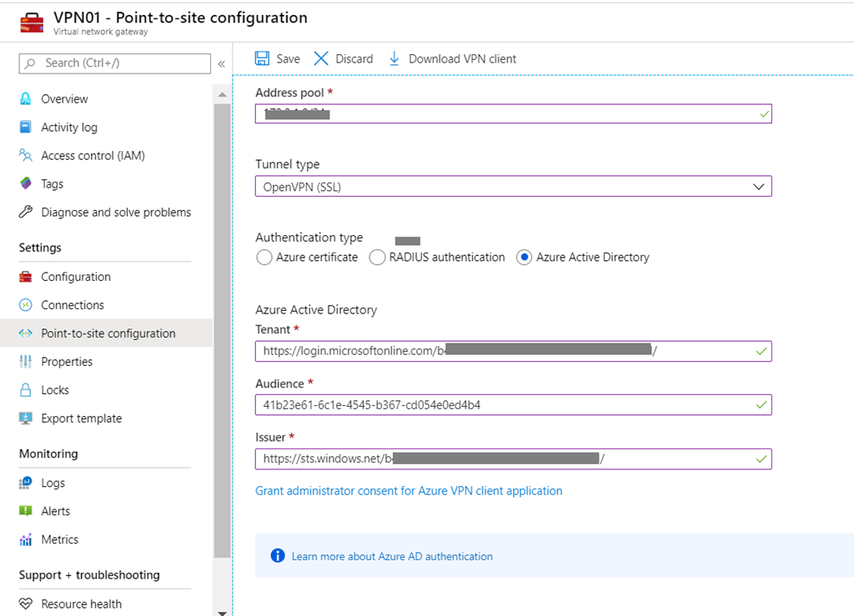Click the Locks padlock icon
Image resolution: width=854 pixels, height=616 pixels.
[x=26, y=389]
